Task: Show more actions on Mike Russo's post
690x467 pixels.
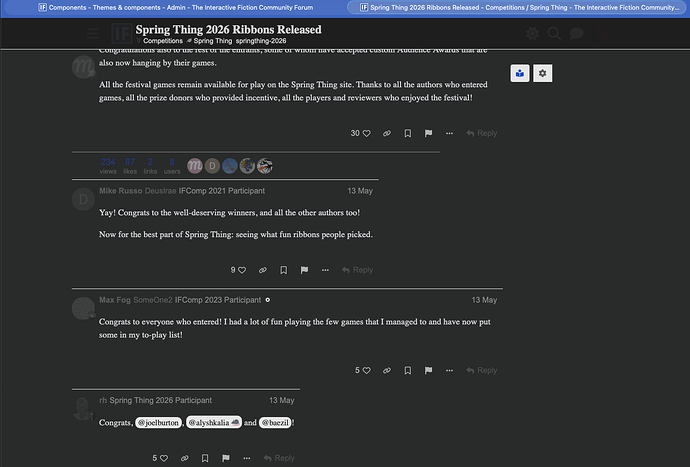Action: pos(325,270)
